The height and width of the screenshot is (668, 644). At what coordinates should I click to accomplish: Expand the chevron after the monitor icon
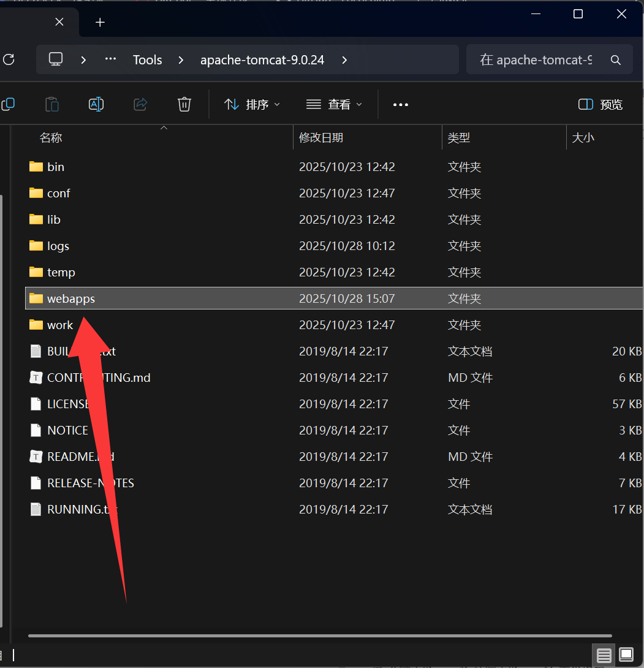(x=83, y=60)
